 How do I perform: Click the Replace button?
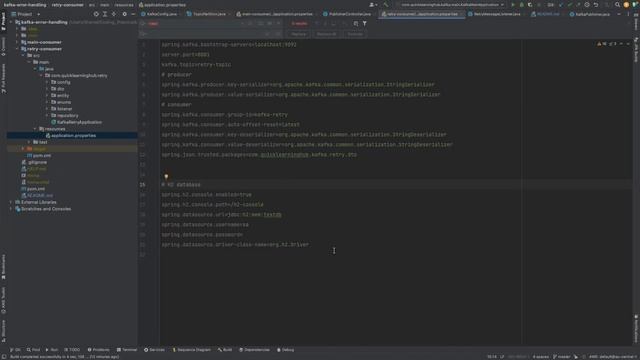tap(299, 34)
